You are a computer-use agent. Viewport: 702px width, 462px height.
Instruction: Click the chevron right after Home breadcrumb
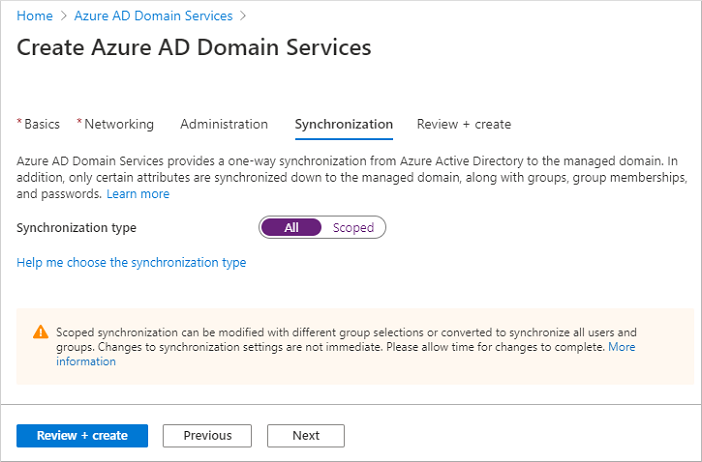63,16
